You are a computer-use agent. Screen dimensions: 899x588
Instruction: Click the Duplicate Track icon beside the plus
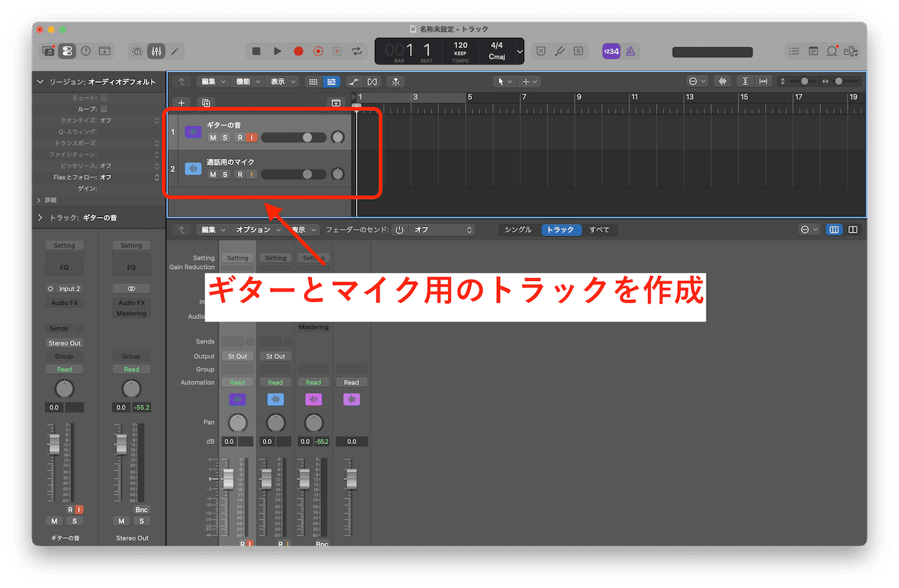(x=206, y=103)
